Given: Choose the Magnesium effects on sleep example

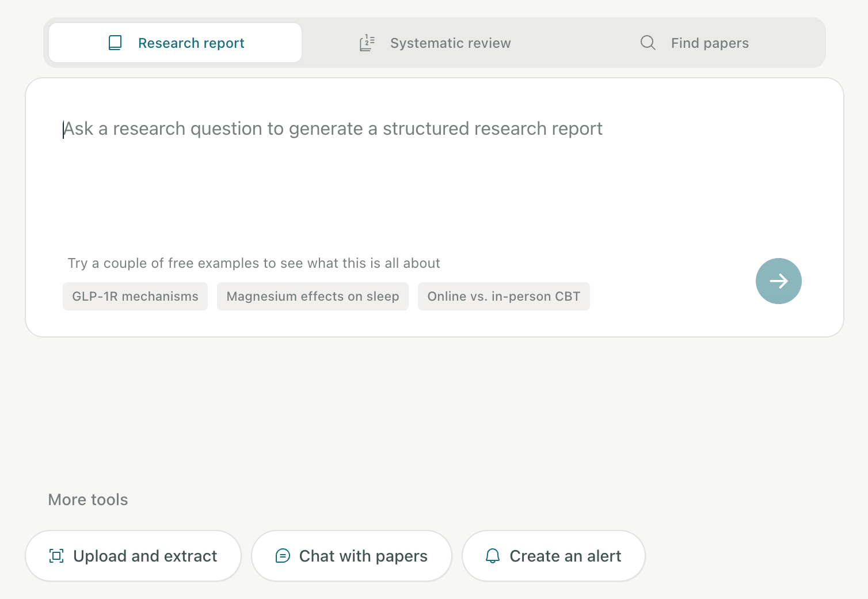Looking at the screenshot, I should [313, 296].
